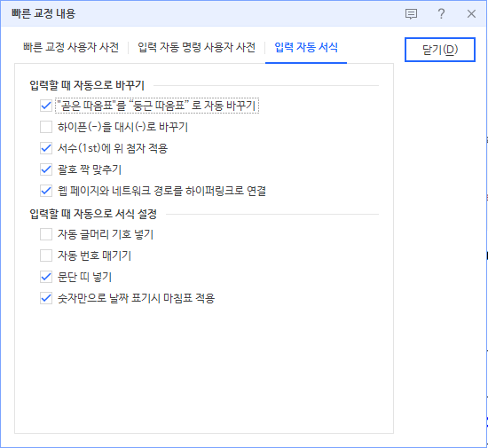Uncheck 곧은 따옴표를 둥근 따옴표로 자동 바꾸기
The image size is (488, 448).
pyautogui.click(x=46, y=106)
